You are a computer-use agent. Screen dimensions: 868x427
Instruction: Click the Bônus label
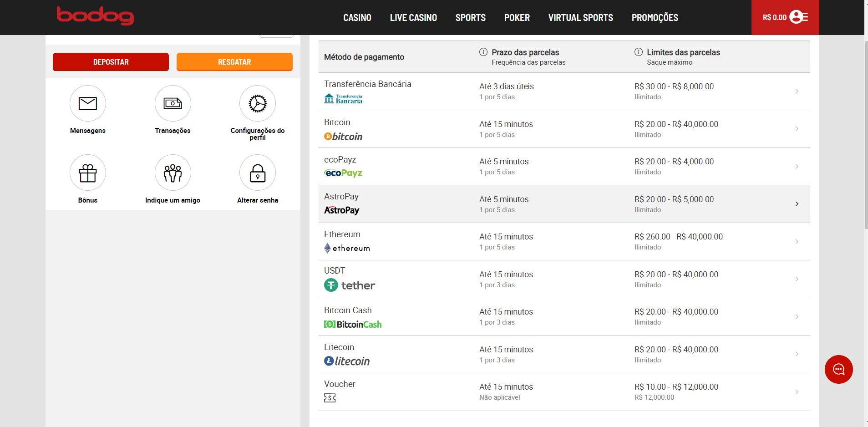point(88,200)
